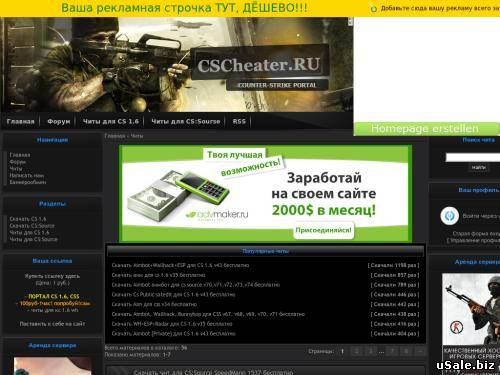Click the yellow advertising line headline
The width and height of the screenshot is (500, 375).
point(184,8)
